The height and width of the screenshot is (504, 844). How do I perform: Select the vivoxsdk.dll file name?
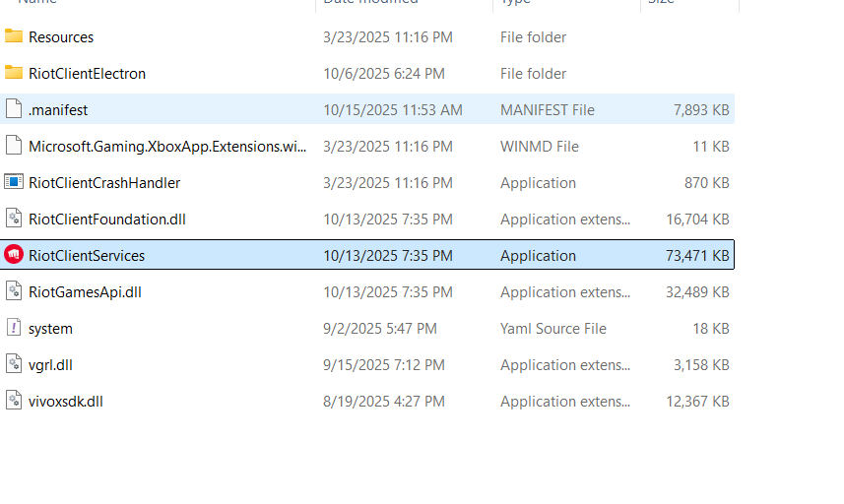tap(66, 402)
